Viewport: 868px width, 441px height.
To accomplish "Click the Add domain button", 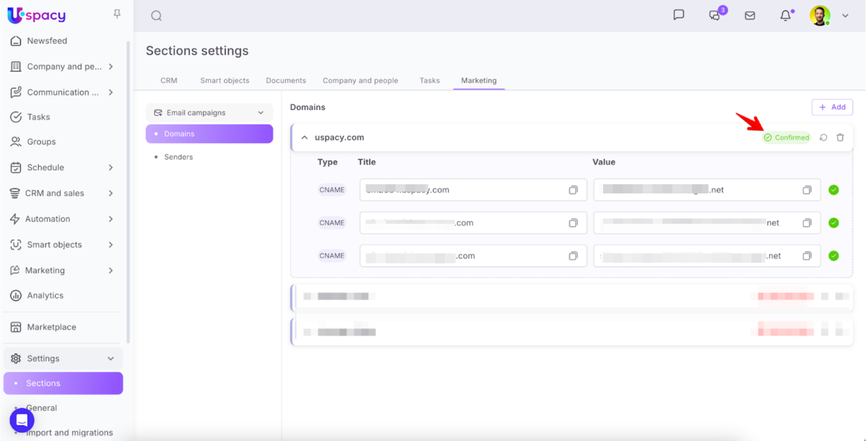I will click(832, 107).
